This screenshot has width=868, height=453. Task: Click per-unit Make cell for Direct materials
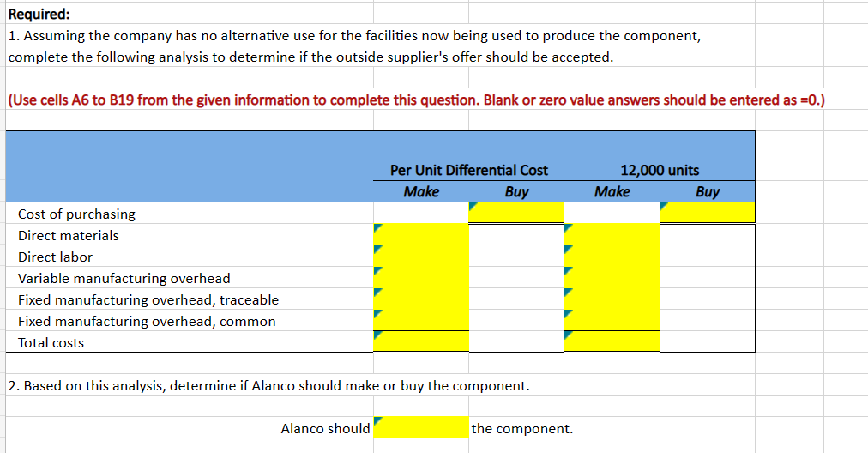421,235
